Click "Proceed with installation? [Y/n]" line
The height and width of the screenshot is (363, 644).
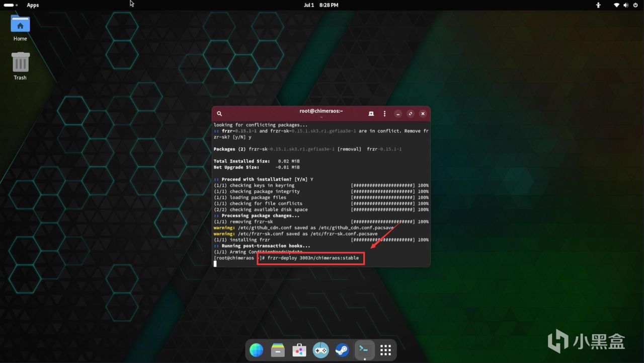pos(264,179)
